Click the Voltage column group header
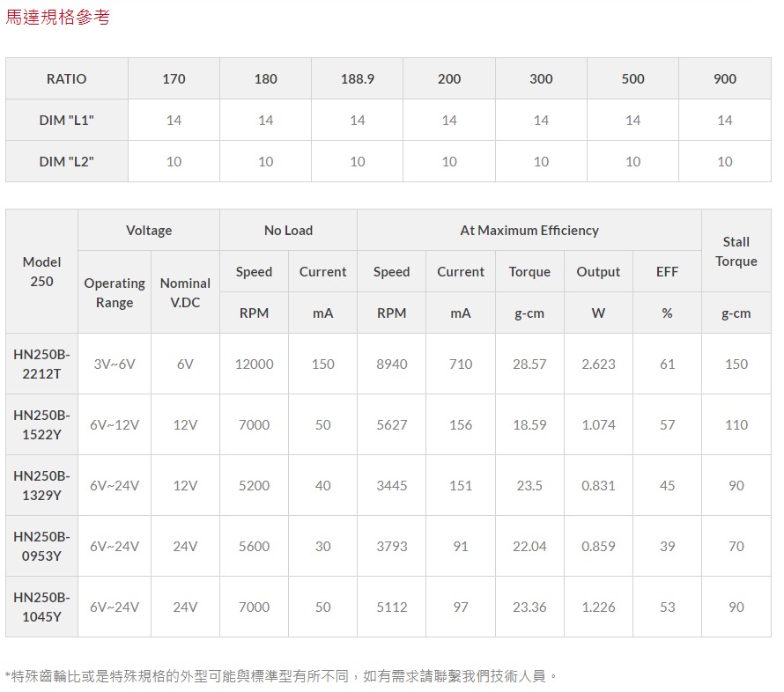This screenshot has height=692, width=784. 149,231
